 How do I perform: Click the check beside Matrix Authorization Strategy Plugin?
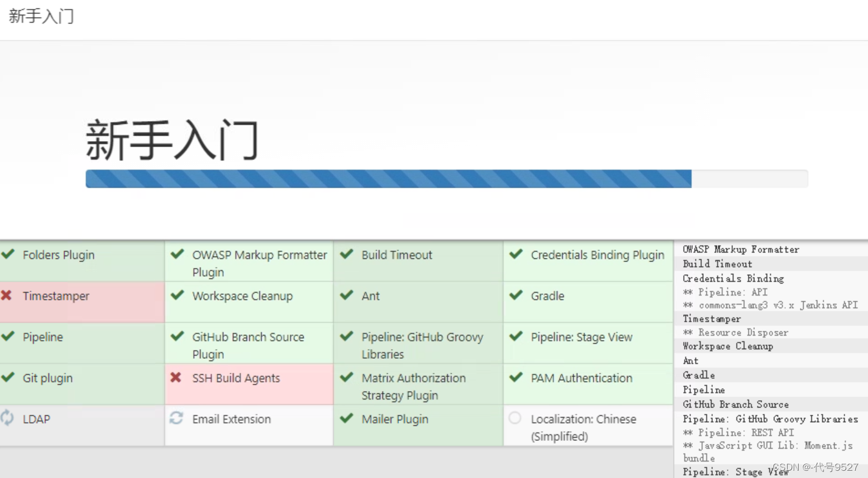[347, 377]
